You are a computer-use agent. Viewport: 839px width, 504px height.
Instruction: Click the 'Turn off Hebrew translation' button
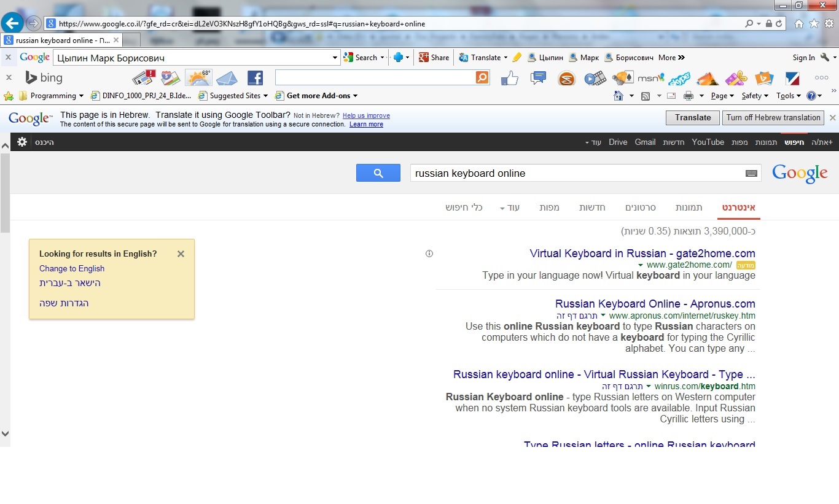pos(773,117)
